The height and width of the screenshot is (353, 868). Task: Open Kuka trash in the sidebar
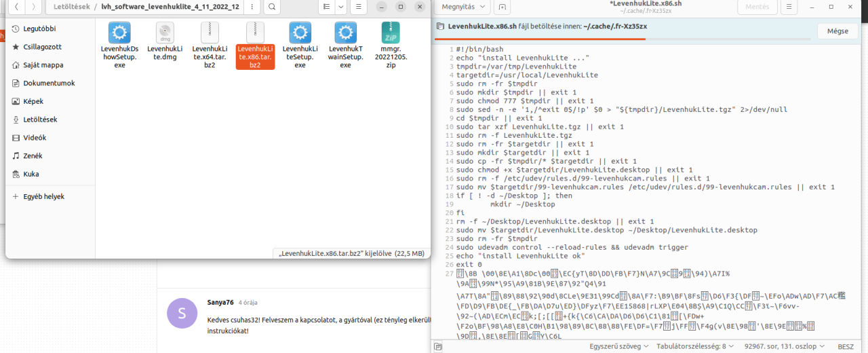[50, 174]
